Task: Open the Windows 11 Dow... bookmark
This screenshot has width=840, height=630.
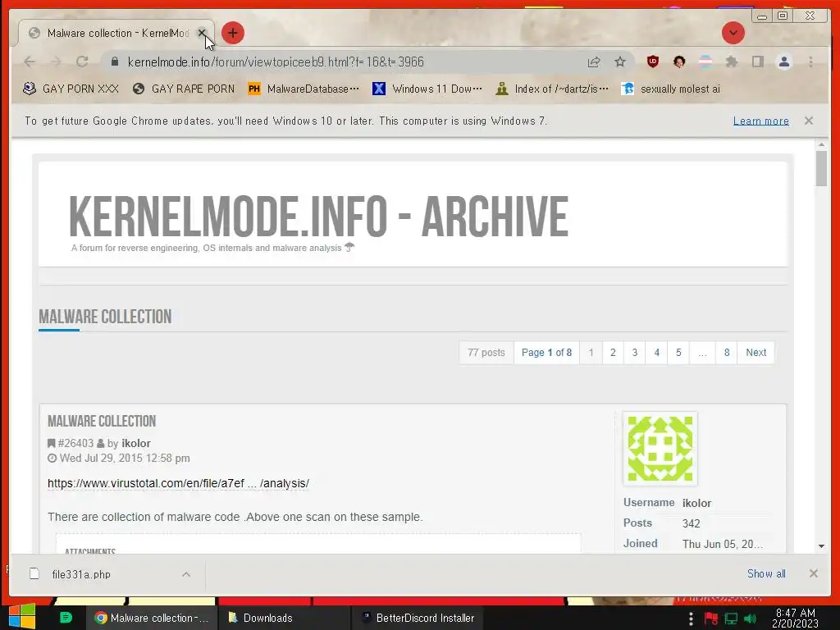Action: coord(427,89)
